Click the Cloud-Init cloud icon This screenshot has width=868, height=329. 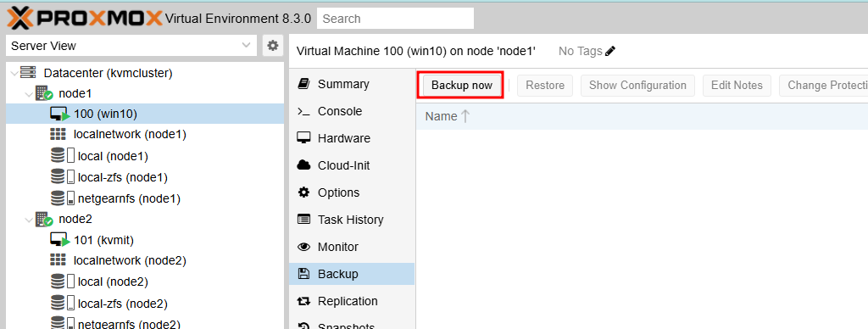click(304, 165)
